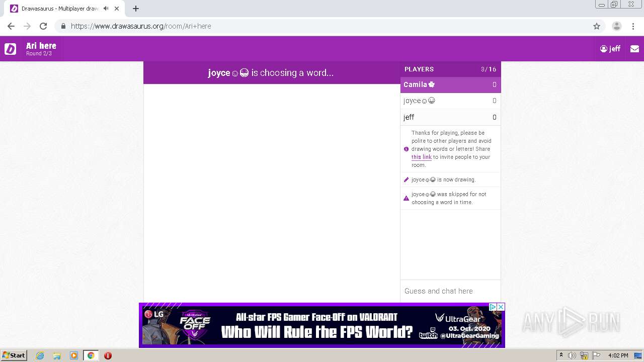Open volume control in system tray

point(572,355)
